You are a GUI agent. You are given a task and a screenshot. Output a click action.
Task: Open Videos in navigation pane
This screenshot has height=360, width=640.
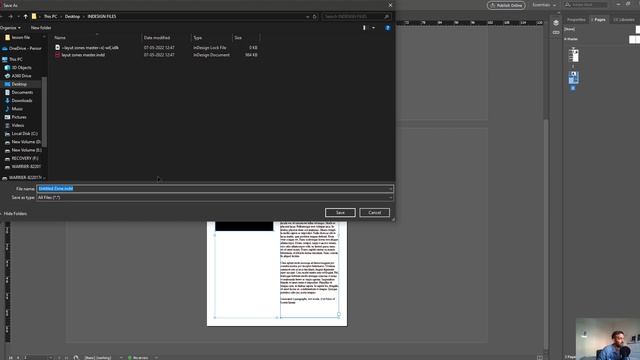(14, 125)
